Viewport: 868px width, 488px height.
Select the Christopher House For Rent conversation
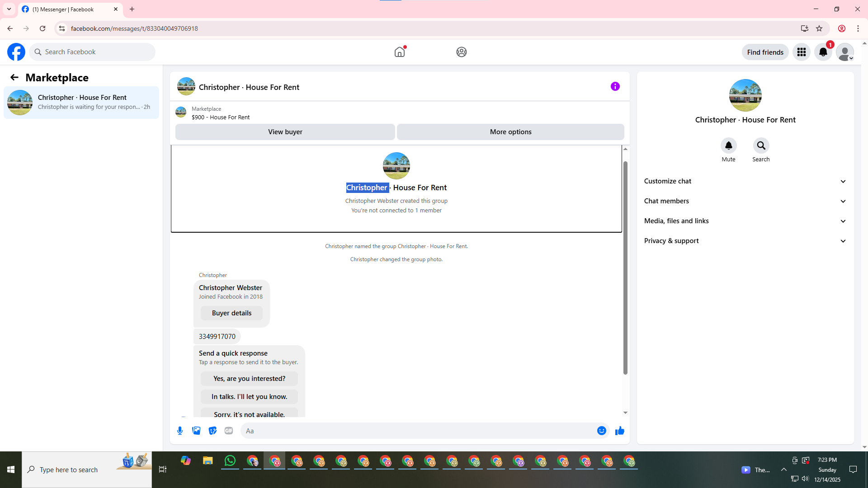pyautogui.click(x=81, y=102)
